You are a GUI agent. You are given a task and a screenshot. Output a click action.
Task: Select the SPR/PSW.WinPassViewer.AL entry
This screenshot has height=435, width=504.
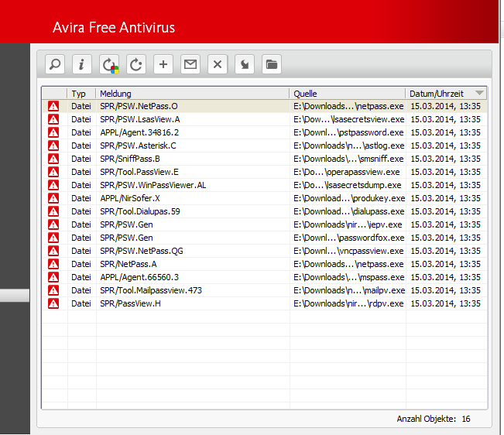point(265,185)
